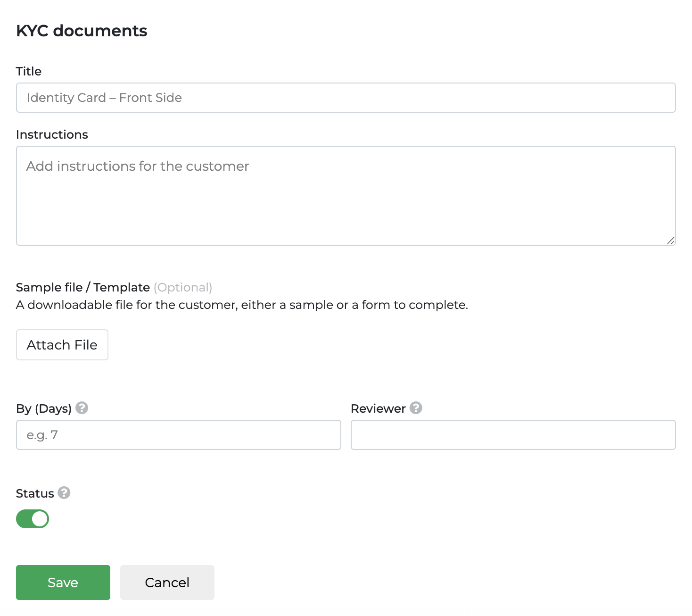The image size is (692, 616).
Task: Disable the green Status toggle switch
Action: pyautogui.click(x=33, y=519)
